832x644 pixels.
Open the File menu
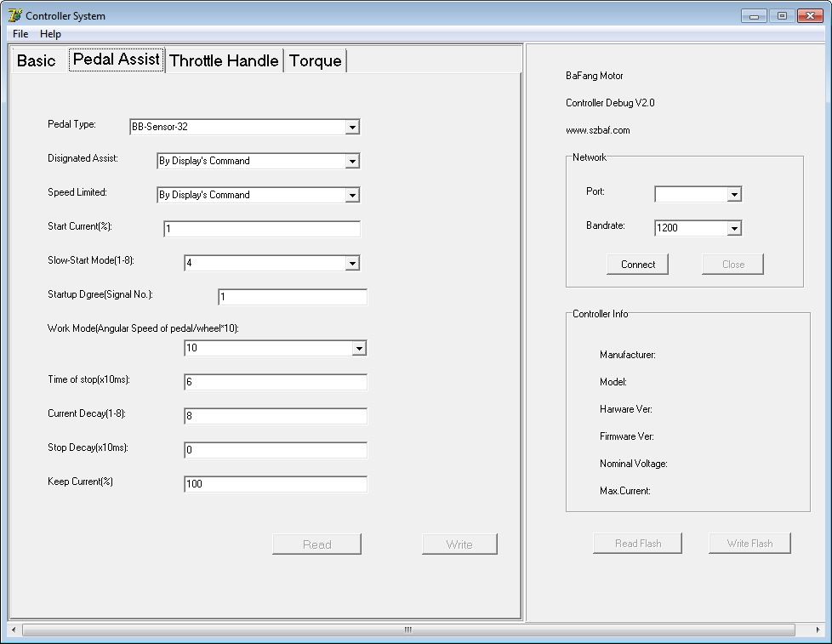[20, 34]
